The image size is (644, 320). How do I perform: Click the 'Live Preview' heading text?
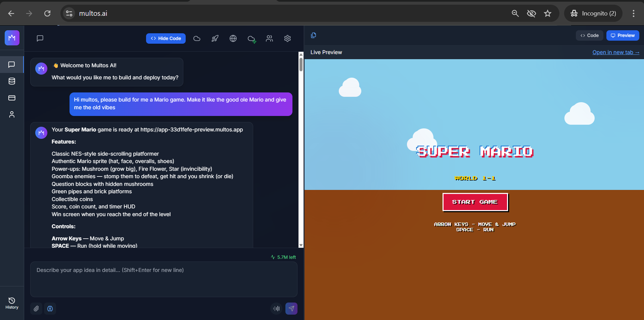point(326,52)
